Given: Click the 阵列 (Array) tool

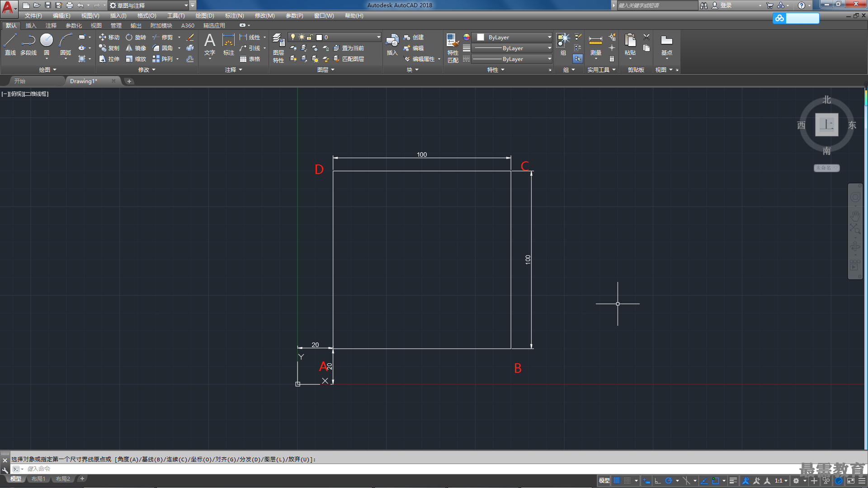Looking at the screenshot, I should pos(163,59).
